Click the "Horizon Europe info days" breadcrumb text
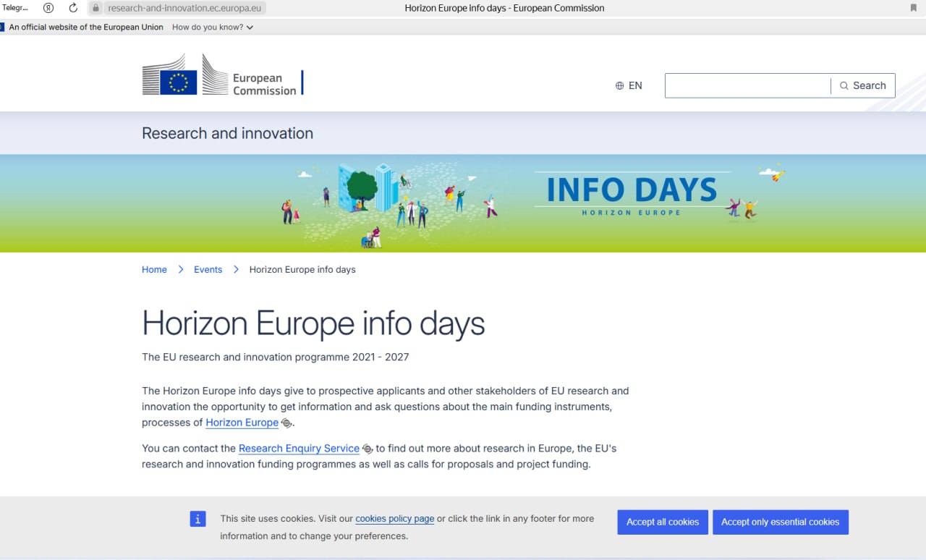The height and width of the screenshot is (560, 926). coord(302,270)
